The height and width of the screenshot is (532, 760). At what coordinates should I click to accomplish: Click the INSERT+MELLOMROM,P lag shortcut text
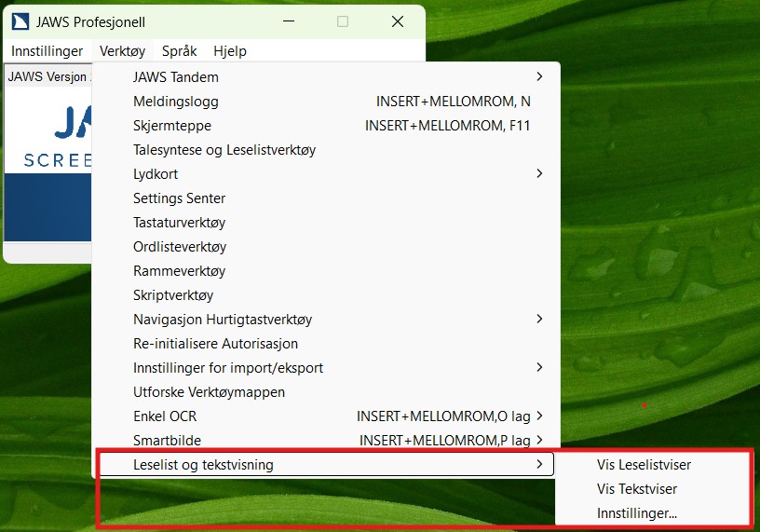click(x=445, y=441)
